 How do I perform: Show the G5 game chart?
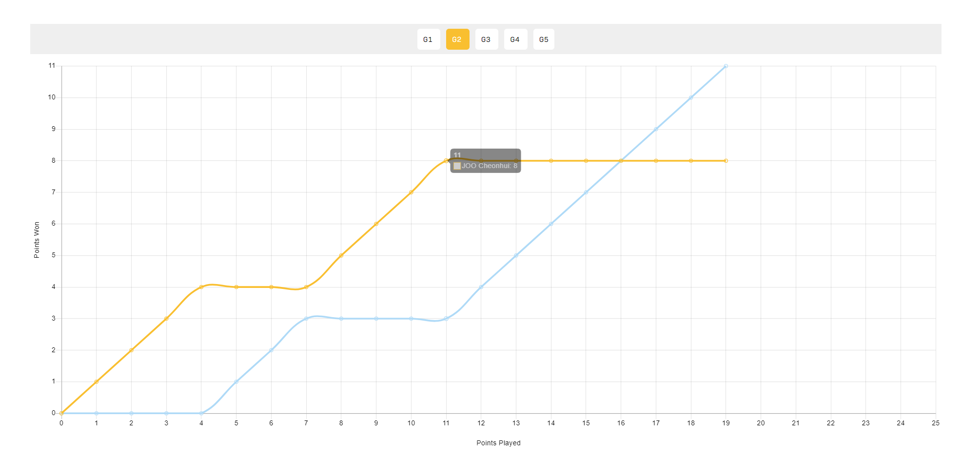click(544, 39)
